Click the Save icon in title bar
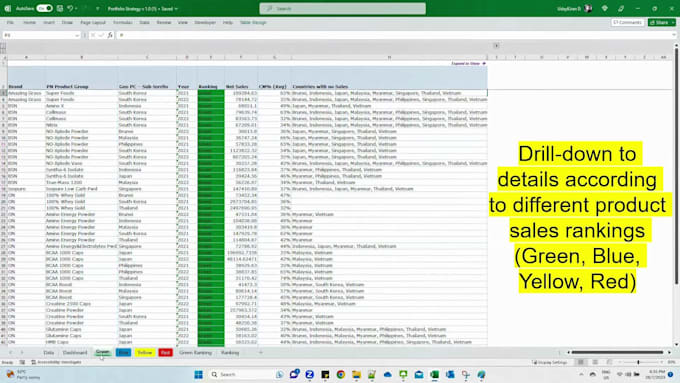Viewport: 680px width, 383px height. click(60, 8)
